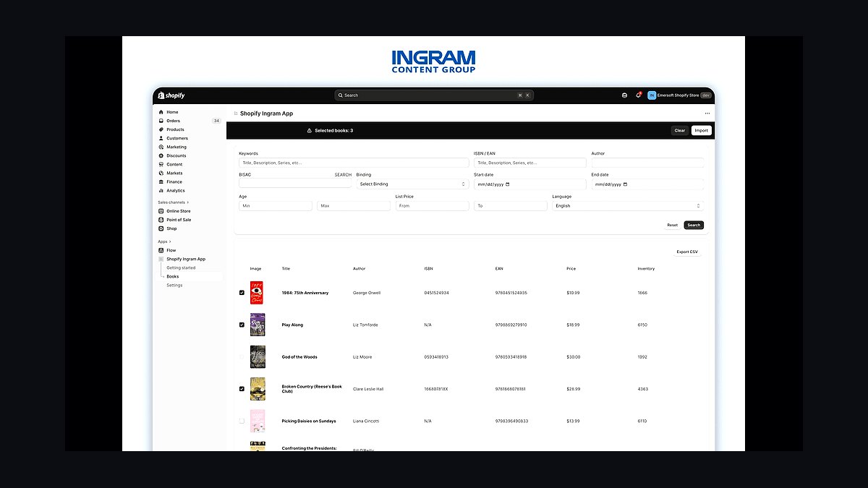Open Shop in the Sales channels list
This screenshot has height=488, width=868.
(x=171, y=228)
